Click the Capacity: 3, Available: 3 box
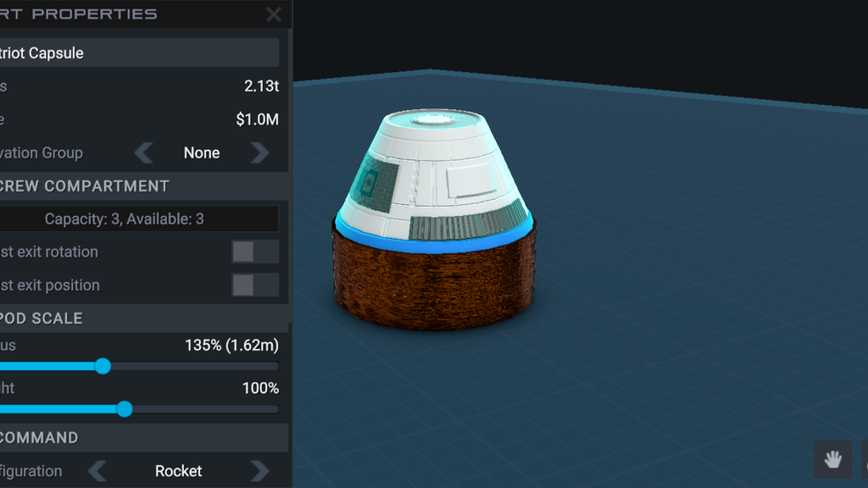868x488 pixels. click(x=139, y=219)
